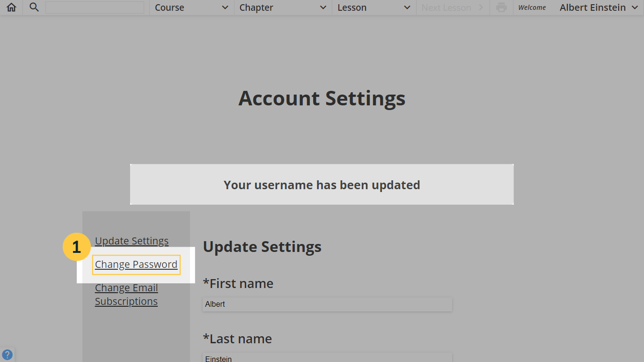Click the search text box in the toolbar
644x362 pixels.
point(95,7)
